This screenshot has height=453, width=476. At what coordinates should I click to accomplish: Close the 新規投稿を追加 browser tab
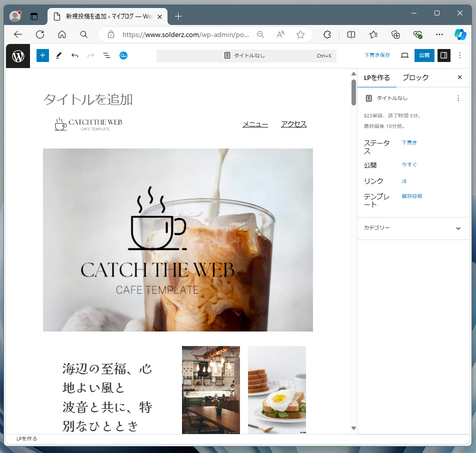point(159,16)
